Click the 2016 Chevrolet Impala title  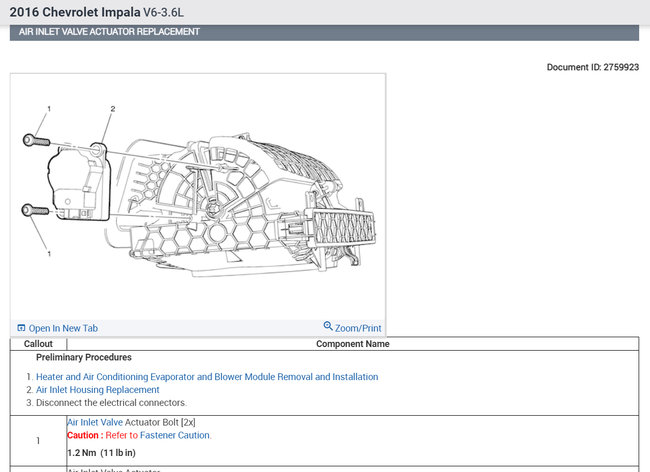coord(96,12)
